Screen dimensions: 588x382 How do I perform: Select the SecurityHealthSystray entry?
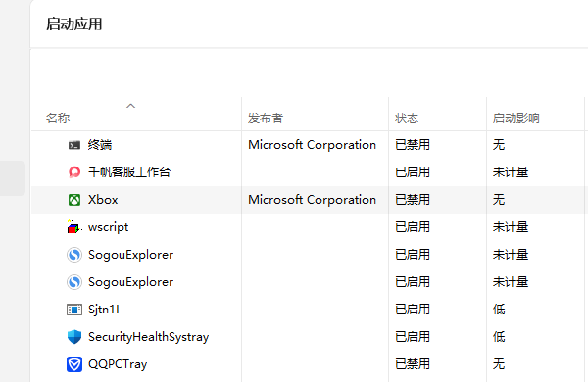click(x=149, y=337)
